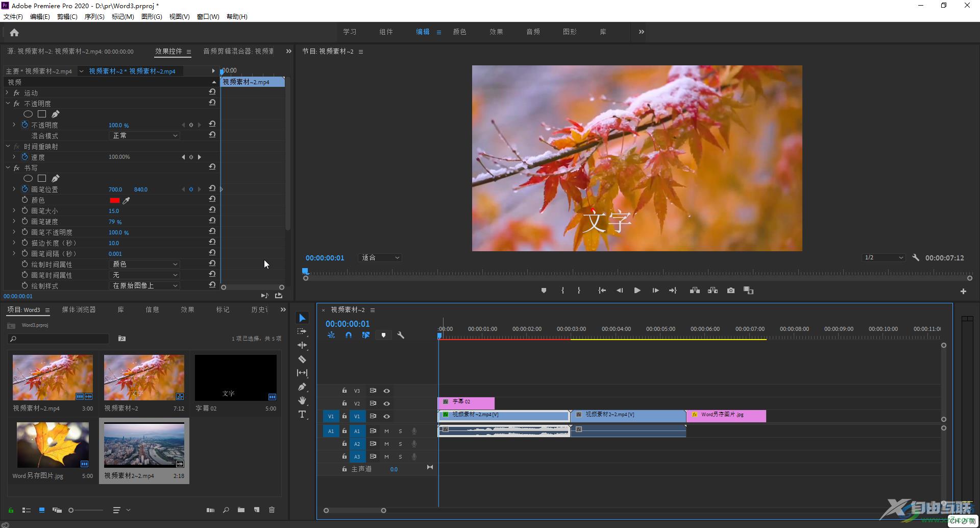The image size is (980, 528).
Task: Open the 适合 zoom level dropdown
Action: pyautogui.click(x=380, y=258)
